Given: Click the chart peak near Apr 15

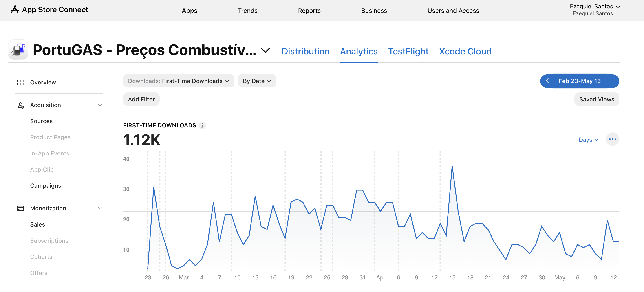Looking at the screenshot, I should tap(452, 166).
